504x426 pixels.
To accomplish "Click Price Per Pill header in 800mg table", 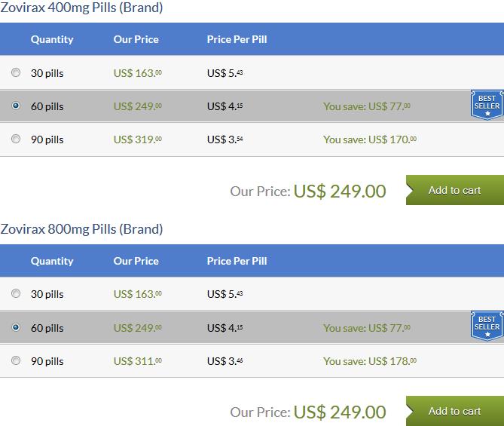I will point(237,261).
